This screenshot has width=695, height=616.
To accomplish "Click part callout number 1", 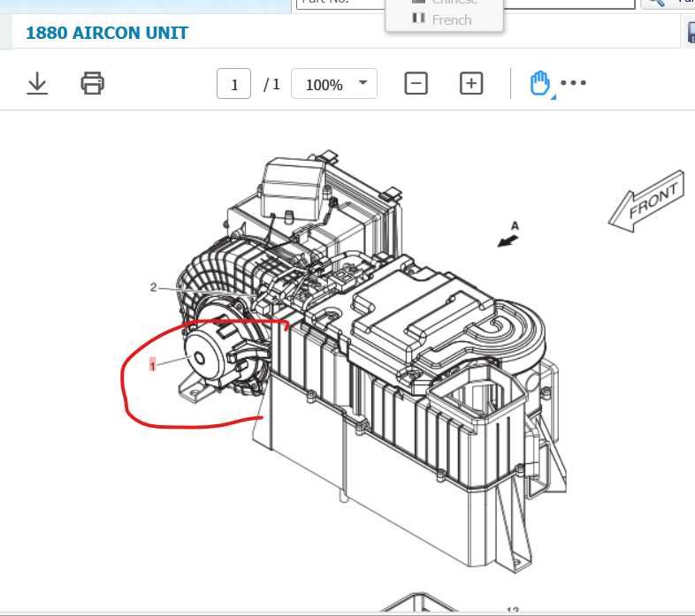I will click(152, 365).
